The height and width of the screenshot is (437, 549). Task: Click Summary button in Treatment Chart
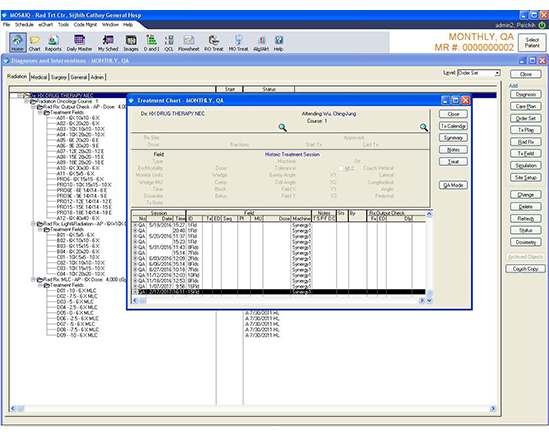(x=453, y=138)
